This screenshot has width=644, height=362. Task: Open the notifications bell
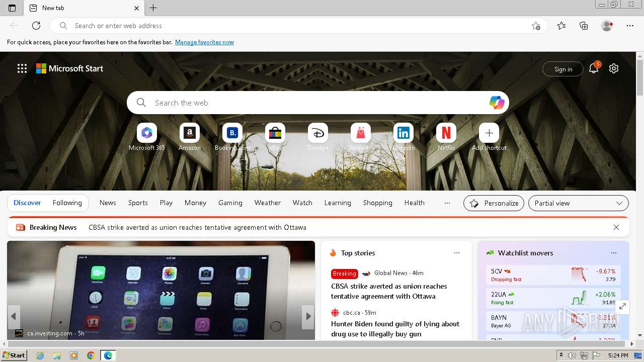pyautogui.click(x=594, y=68)
